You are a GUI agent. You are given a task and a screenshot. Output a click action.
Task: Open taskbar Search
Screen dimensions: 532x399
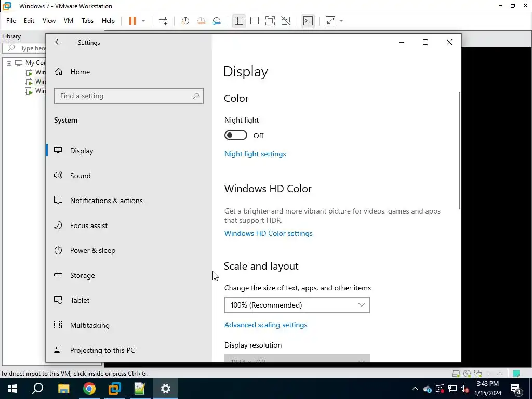37,389
